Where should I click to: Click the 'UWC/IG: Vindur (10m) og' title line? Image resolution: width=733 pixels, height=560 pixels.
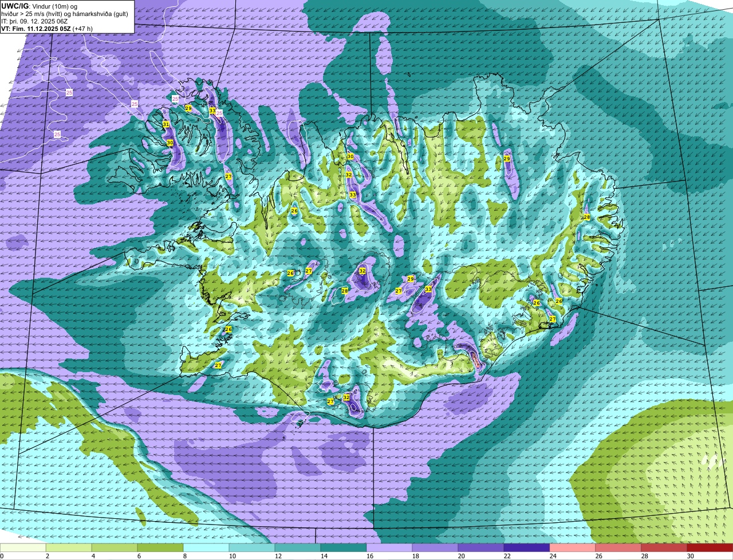pyautogui.click(x=38, y=6)
